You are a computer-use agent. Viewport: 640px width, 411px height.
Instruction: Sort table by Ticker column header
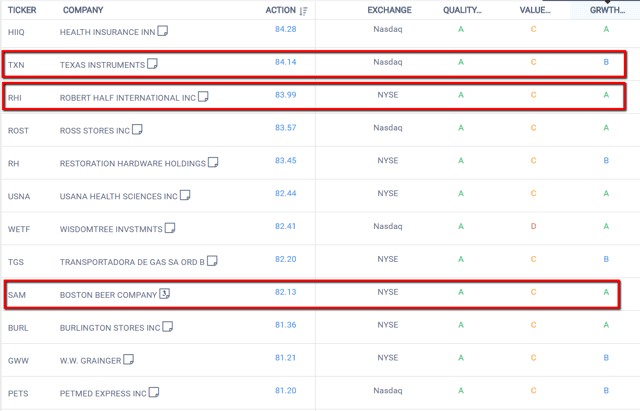pyautogui.click(x=22, y=10)
